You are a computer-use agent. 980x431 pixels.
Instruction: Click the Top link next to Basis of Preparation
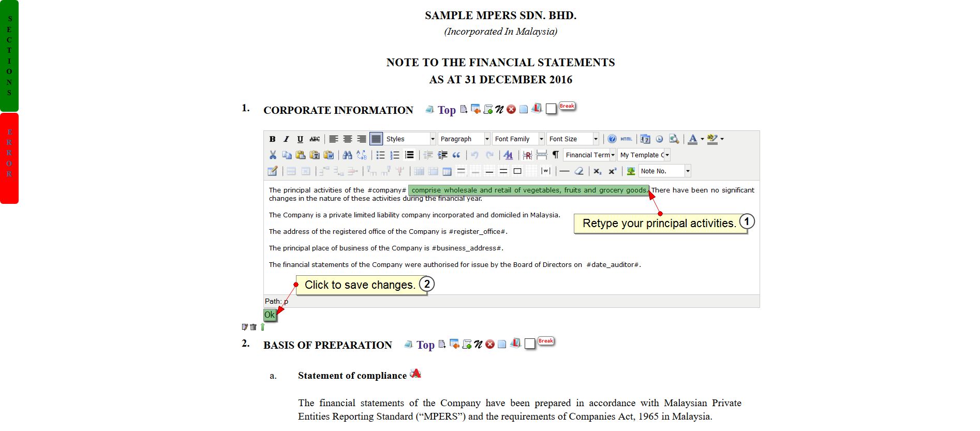(x=425, y=345)
